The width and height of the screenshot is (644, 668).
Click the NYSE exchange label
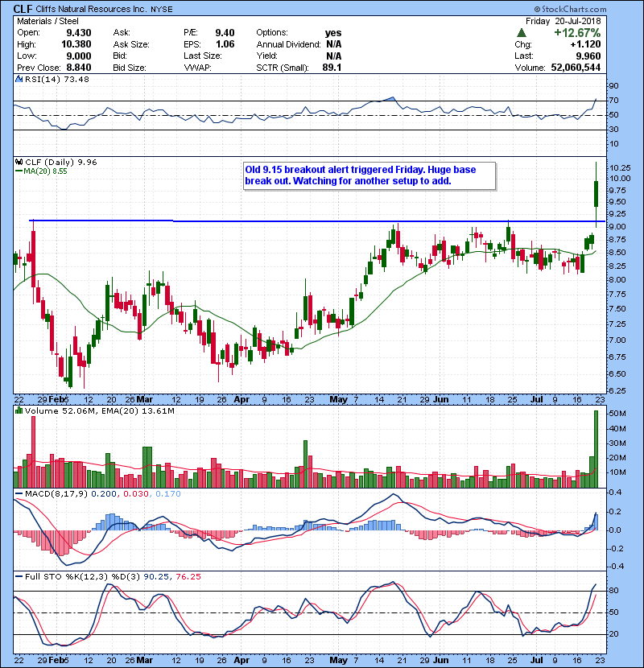tap(162, 10)
